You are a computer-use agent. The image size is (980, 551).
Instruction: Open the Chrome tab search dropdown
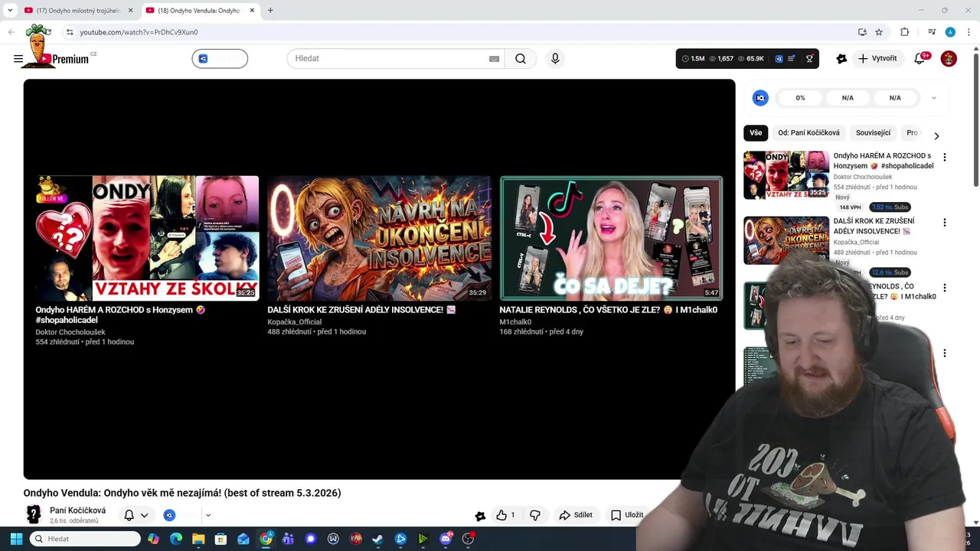click(x=10, y=11)
